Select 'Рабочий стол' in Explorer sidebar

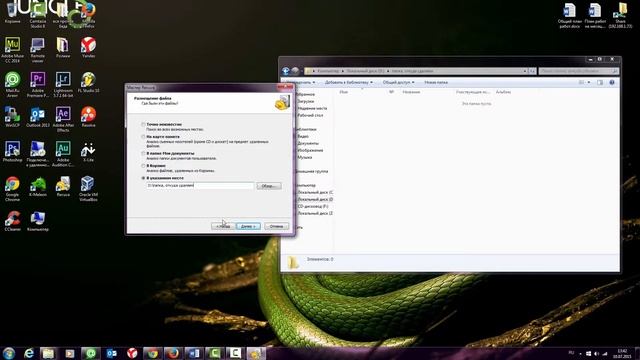pos(310,116)
